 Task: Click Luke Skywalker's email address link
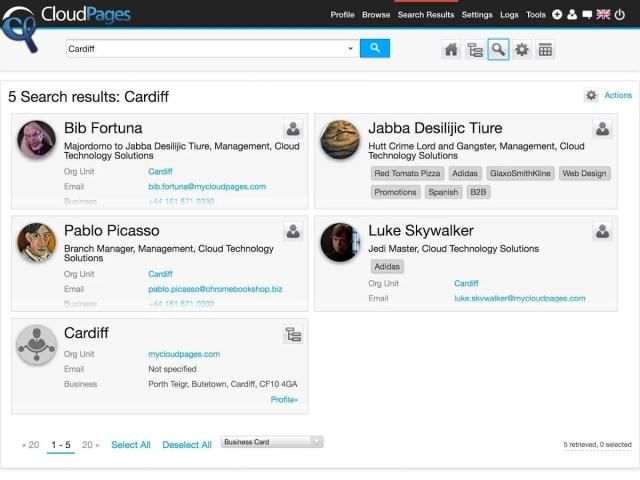click(519, 298)
